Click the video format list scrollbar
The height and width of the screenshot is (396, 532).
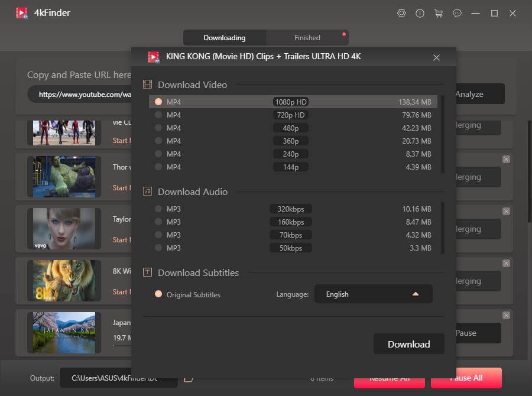coord(443,134)
